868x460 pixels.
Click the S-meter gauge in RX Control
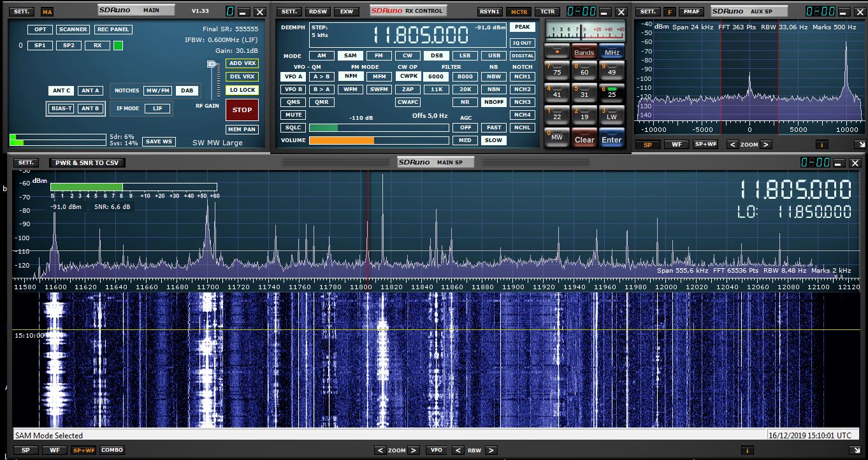click(584, 31)
